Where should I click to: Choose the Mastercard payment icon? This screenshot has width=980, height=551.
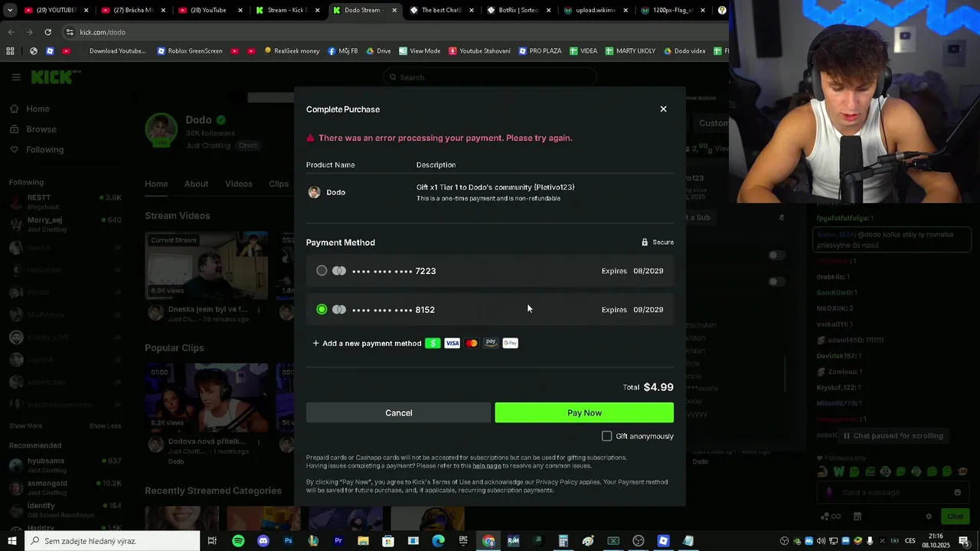click(x=472, y=344)
